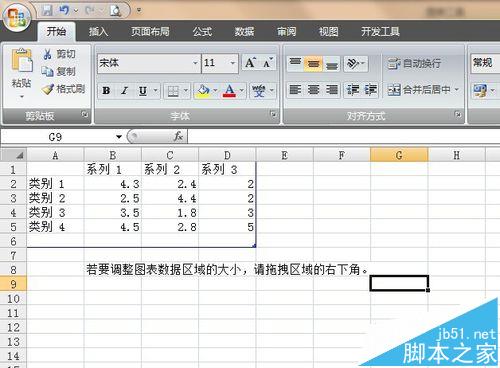This screenshot has height=368, width=500.
Task: Switch to the 开始 tab
Action: click(x=56, y=31)
